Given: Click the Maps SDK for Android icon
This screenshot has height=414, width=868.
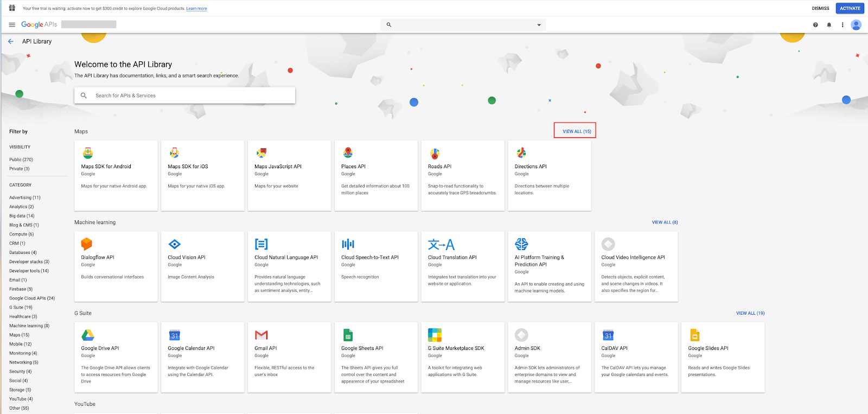Looking at the screenshot, I should tap(87, 153).
